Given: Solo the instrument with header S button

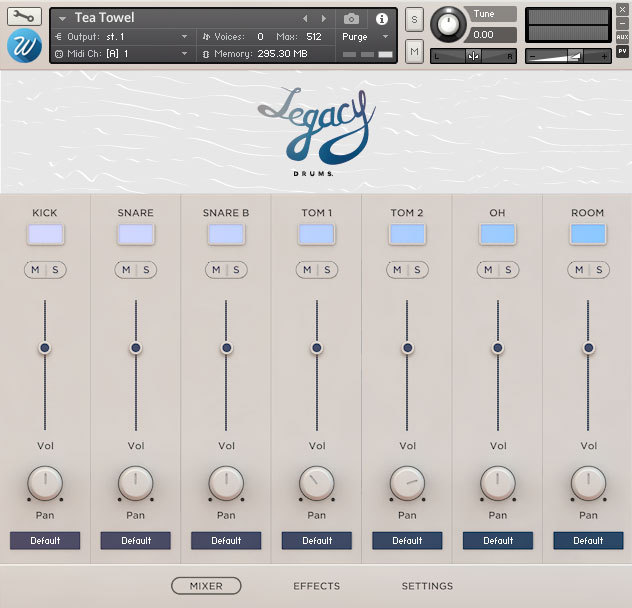Looking at the screenshot, I should pyautogui.click(x=414, y=22).
